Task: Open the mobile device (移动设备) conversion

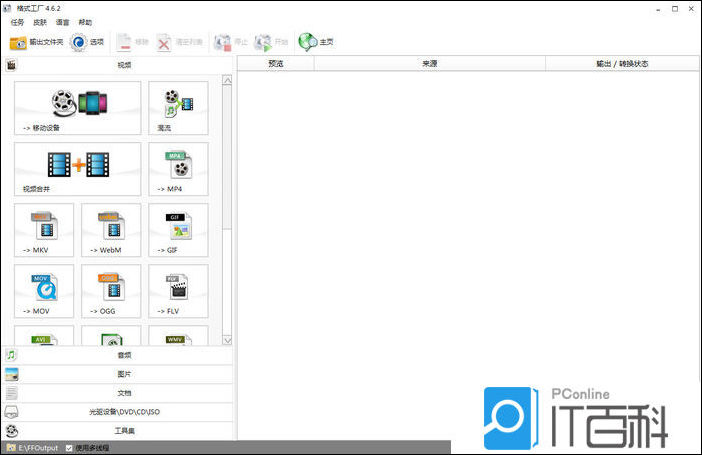Action: point(78,108)
